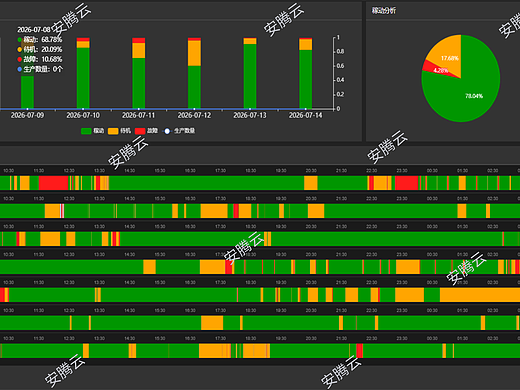This screenshot has height=390, width=520.
Task: Click orange block near 15:00 in fourth timeline row
Action: click(149, 267)
